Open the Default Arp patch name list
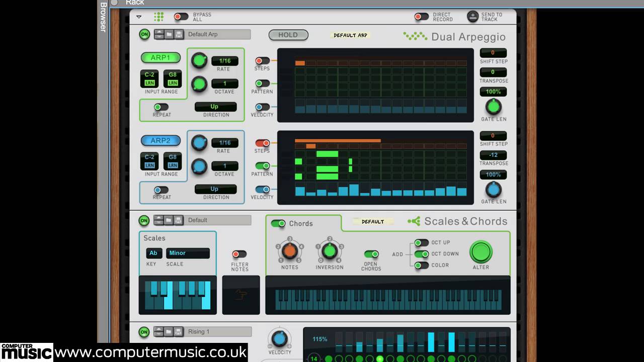Image resolution: width=644 pixels, height=362 pixels. click(x=218, y=35)
